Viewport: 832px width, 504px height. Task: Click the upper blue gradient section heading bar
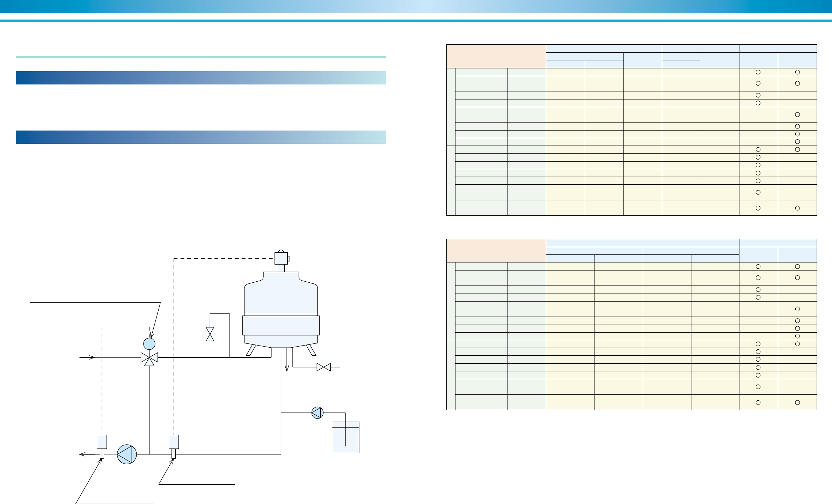click(x=201, y=78)
